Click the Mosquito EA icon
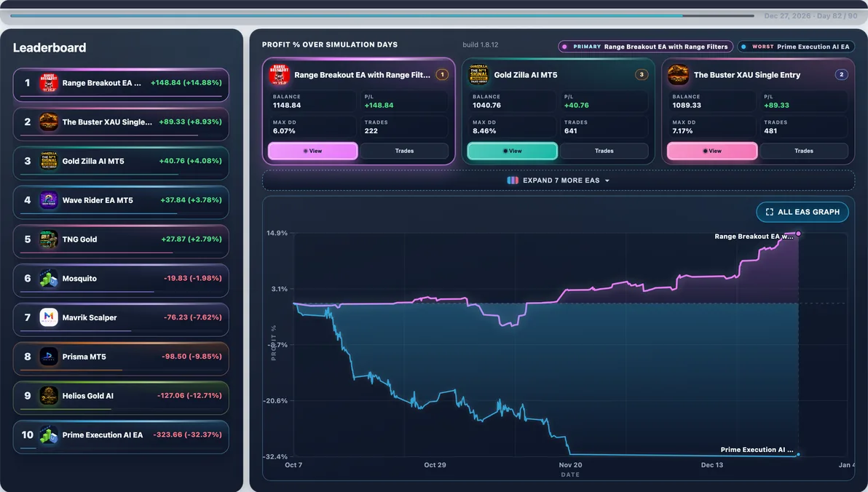 (49, 278)
